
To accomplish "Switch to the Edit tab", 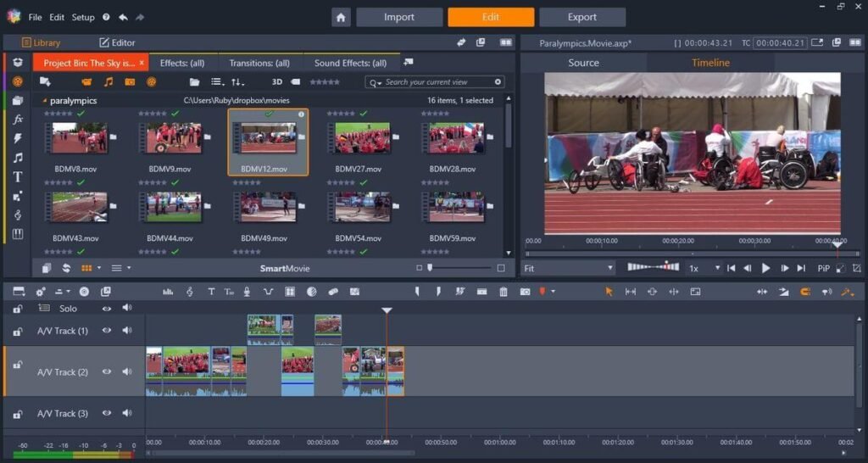I will tap(491, 17).
